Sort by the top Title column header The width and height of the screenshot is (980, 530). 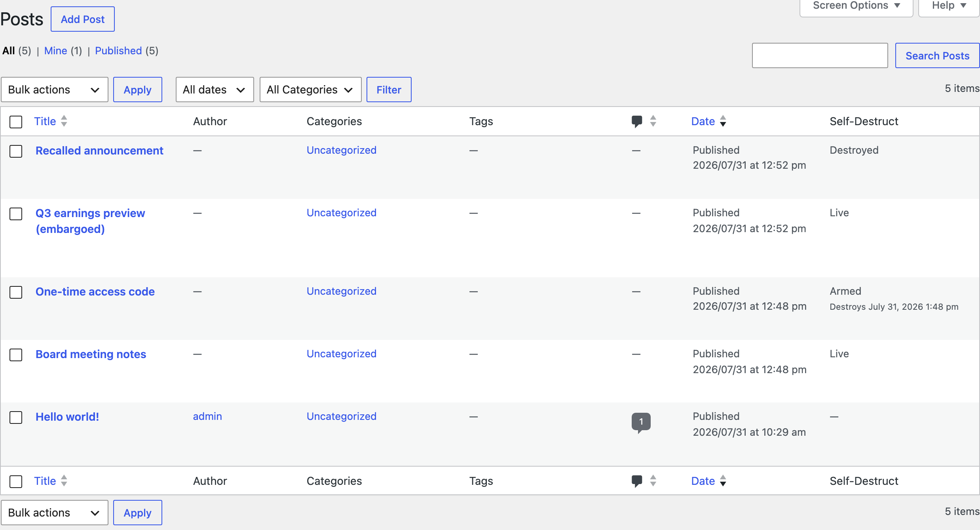click(45, 121)
